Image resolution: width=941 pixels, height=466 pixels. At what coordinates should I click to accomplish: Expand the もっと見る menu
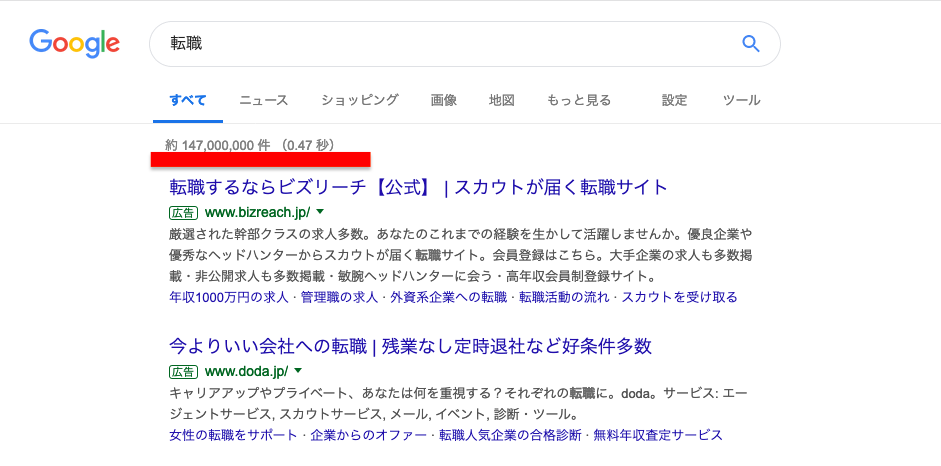click(579, 100)
